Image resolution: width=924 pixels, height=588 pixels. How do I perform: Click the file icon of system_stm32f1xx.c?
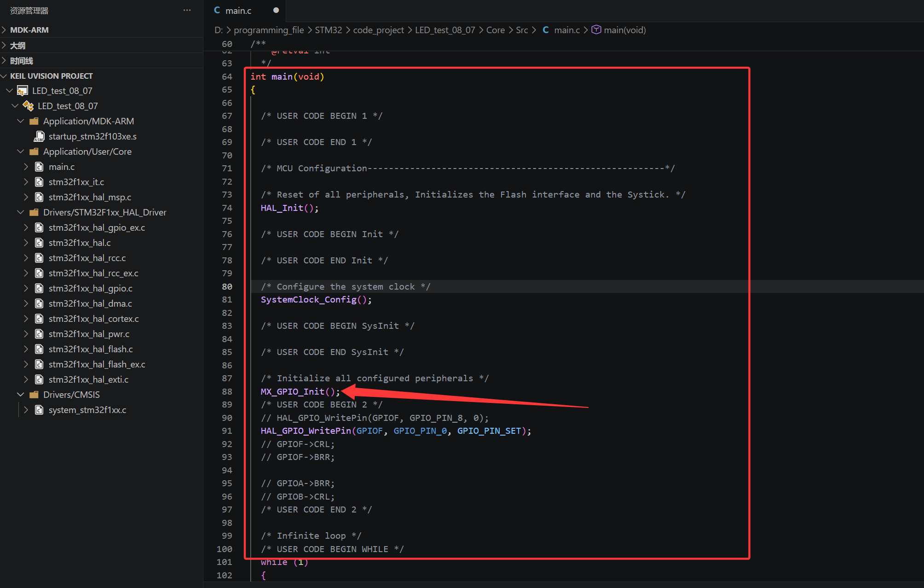point(40,410)
